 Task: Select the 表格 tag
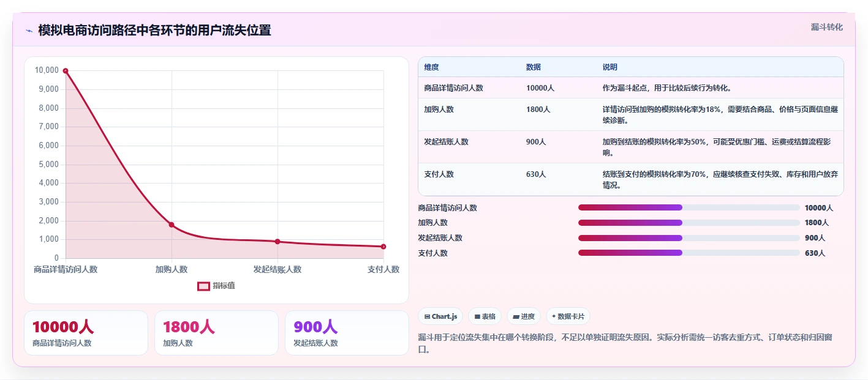pyautogui.click(x=485, y=316)
